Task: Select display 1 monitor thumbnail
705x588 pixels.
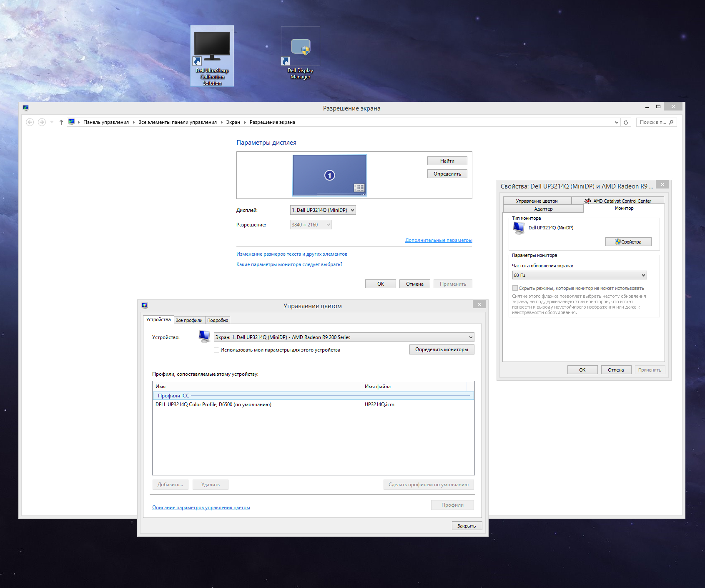Action: tap(329, 175)
